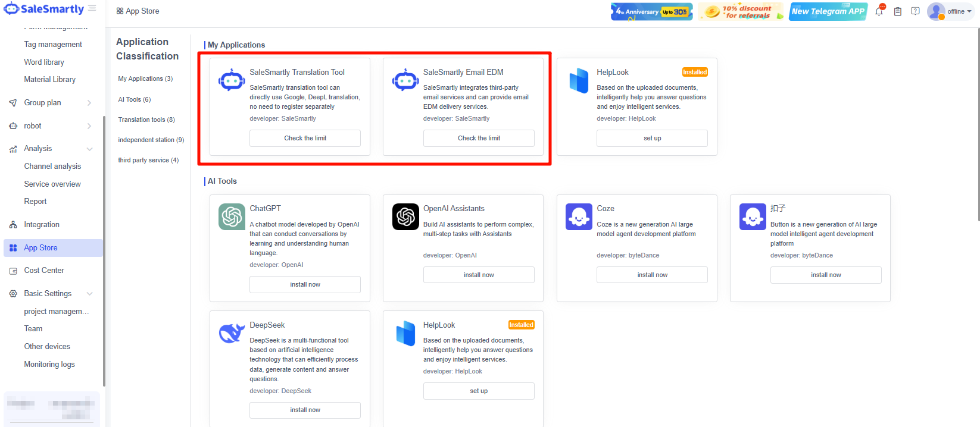Install the ChatGPT application now

pyautogui.click(x=305, y=284)
